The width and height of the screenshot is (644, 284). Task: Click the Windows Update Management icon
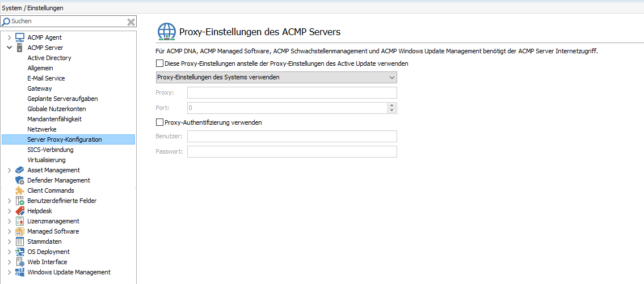coord(20,272)
